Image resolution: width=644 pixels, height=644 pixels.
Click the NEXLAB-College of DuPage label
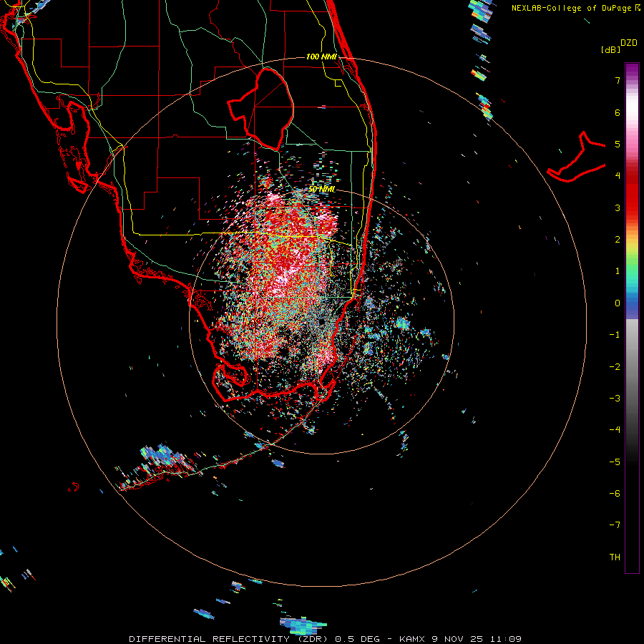575,8
